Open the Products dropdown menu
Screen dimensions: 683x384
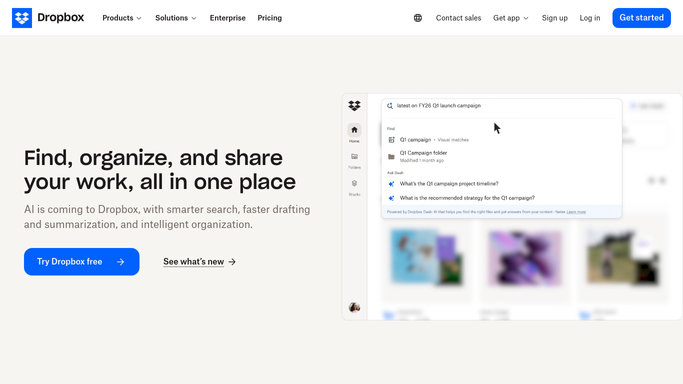[122, 18]
